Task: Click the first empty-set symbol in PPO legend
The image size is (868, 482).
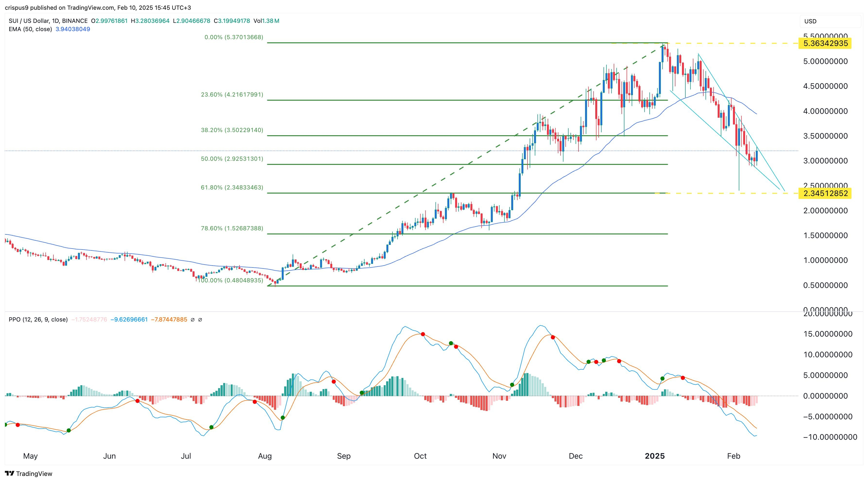Action: 192,320
